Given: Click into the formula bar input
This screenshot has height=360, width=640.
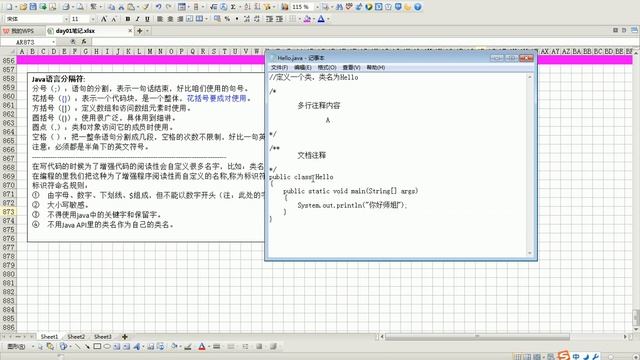Looking at the screenshot, I should 363,42.
